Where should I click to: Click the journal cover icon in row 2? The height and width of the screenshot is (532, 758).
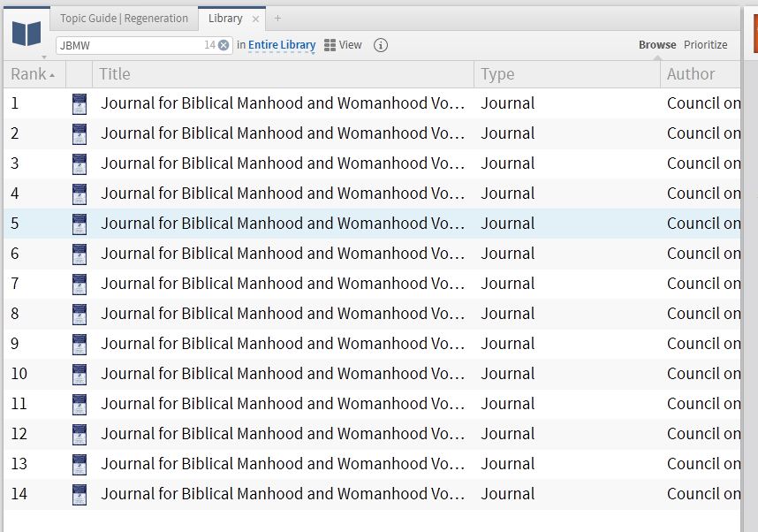80,133
